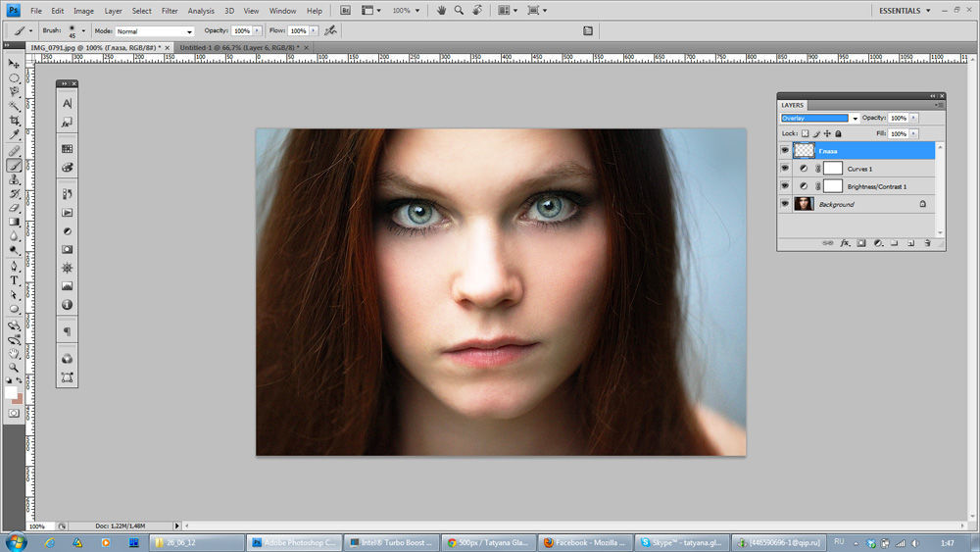Image resolution: width=980 pixels, height=552 pixels.
Task: Click the background color swatch
Action: pos(18,399)
